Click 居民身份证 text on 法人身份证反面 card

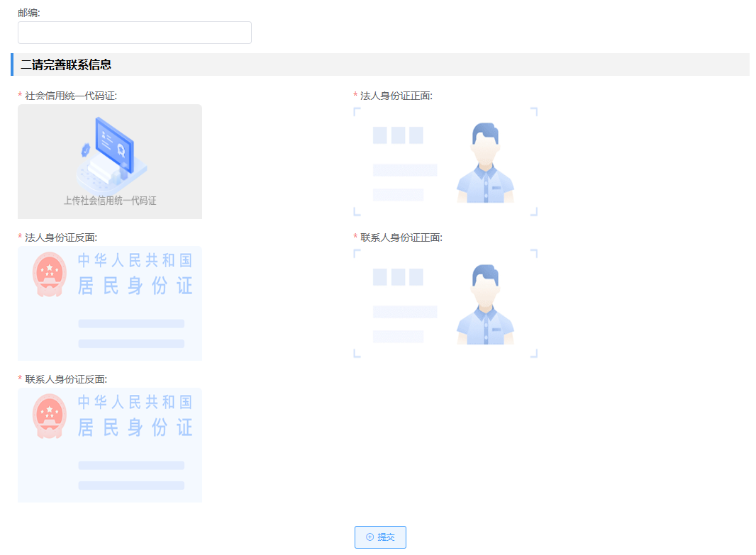point(135,286)
